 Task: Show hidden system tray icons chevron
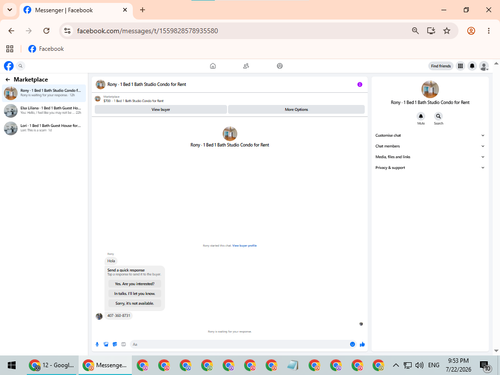396,365
